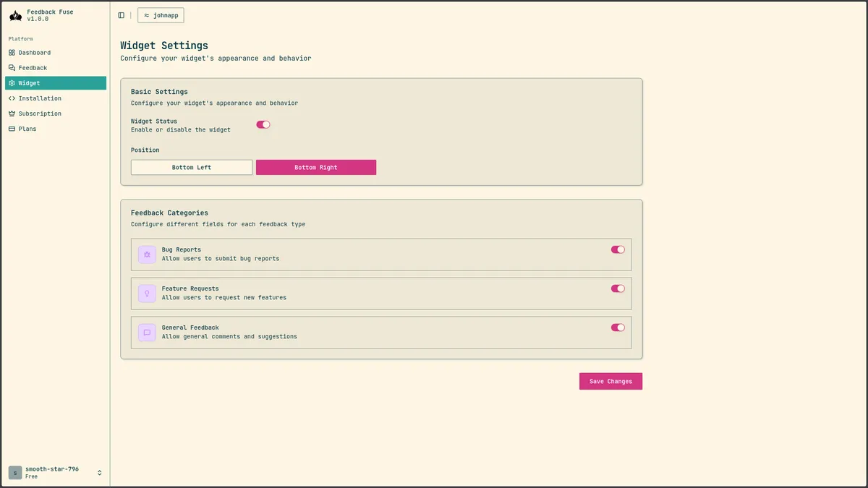Click the bug icon next to Bug Reports
868x488 pixels.
click(147, 254)
